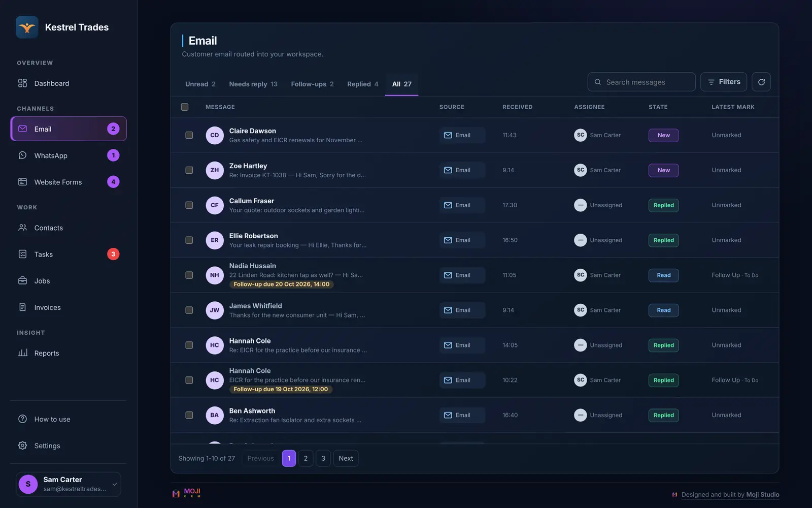
Task: Select Nadia Hussain's message checkbox
Action: (x=189, y=275)
